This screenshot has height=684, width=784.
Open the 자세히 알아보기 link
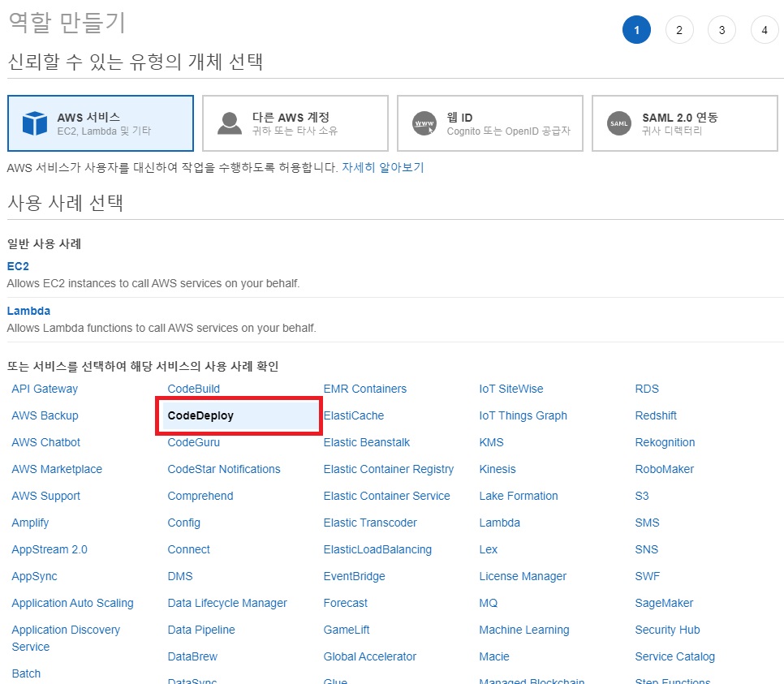point(383,167)
